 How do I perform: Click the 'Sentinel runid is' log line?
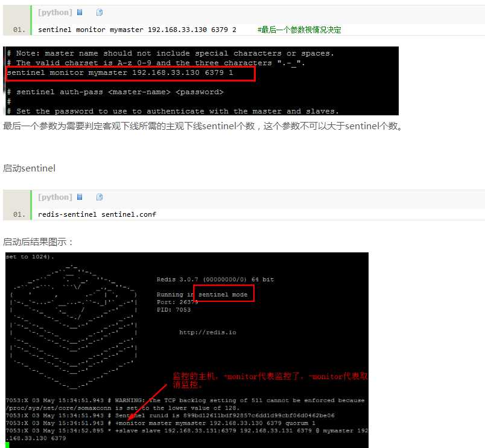pyautogui.click(x=170, y=415)
